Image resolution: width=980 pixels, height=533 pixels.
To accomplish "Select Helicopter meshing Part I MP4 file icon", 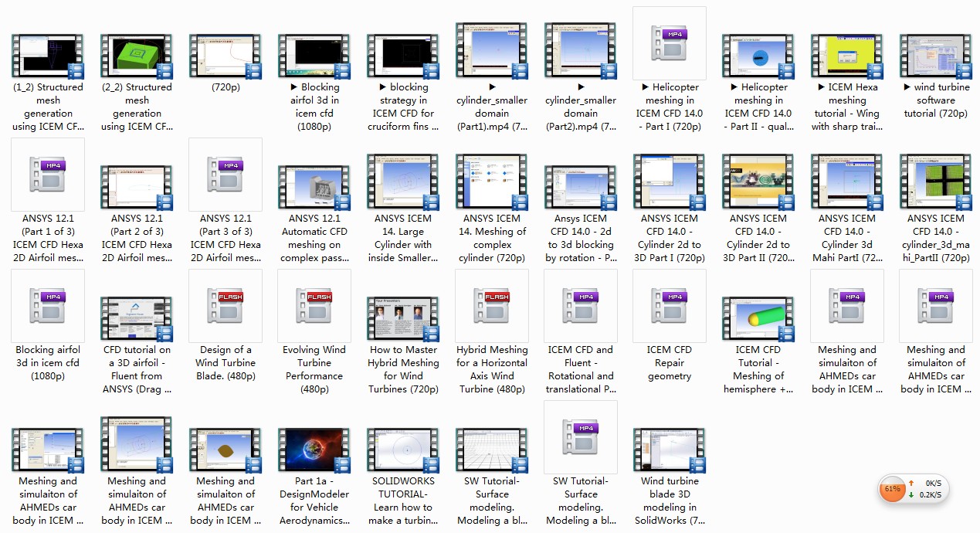I will point(670,43).
